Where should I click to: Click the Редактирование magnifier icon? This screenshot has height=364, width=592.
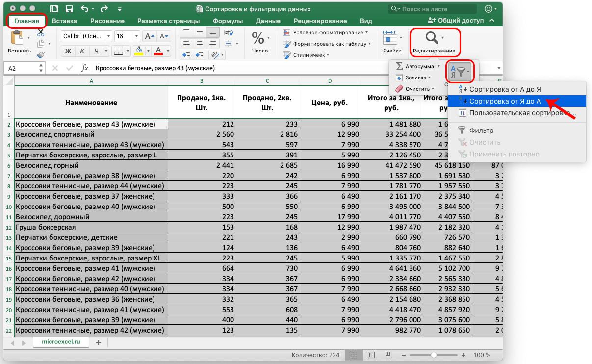(433, 38)
